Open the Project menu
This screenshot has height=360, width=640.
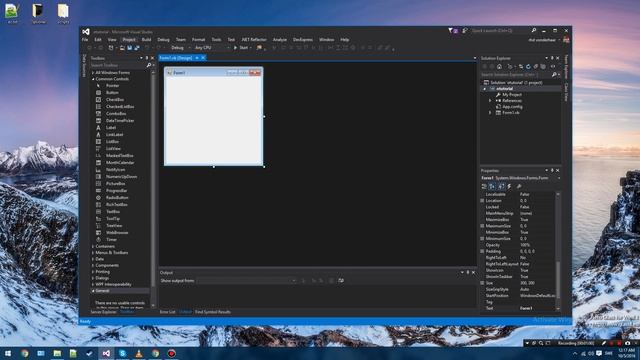pos(129,40)
